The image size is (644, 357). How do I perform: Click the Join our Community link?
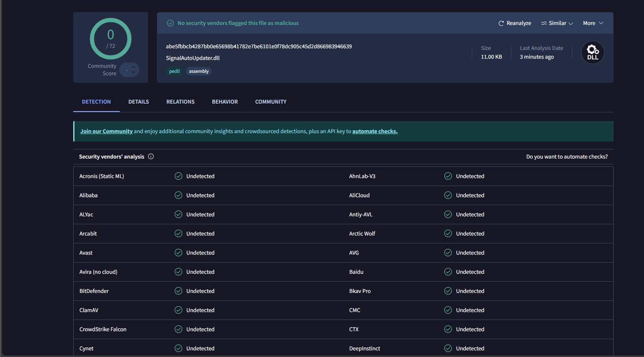click(x=106, y=131)
